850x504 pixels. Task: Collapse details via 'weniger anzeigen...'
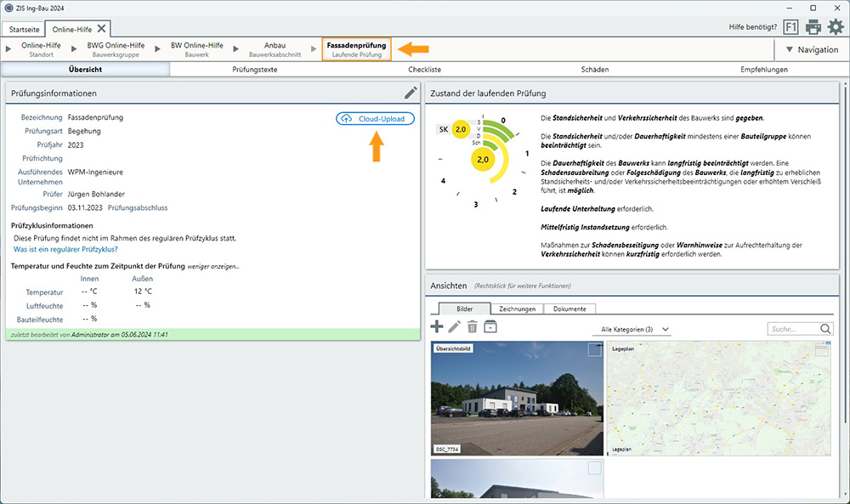pos(213,266)
